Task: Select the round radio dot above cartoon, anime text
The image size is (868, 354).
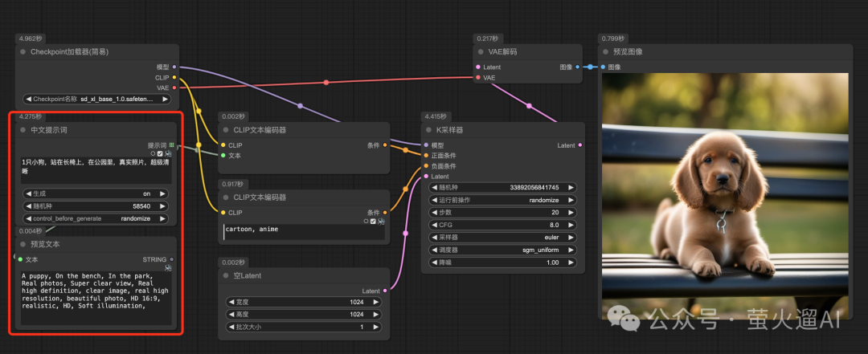Action: tap(366, 221)
